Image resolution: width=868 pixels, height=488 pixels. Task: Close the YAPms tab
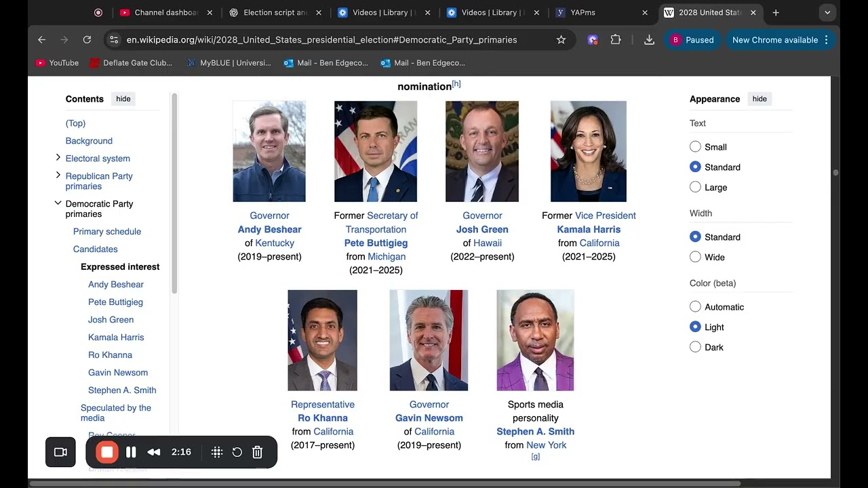click(x=645, y=12)
